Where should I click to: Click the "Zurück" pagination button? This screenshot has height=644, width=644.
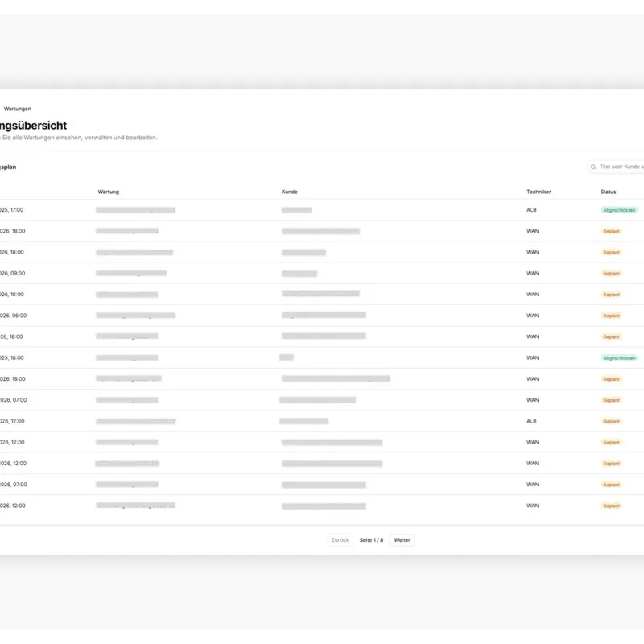click(341, 539)
